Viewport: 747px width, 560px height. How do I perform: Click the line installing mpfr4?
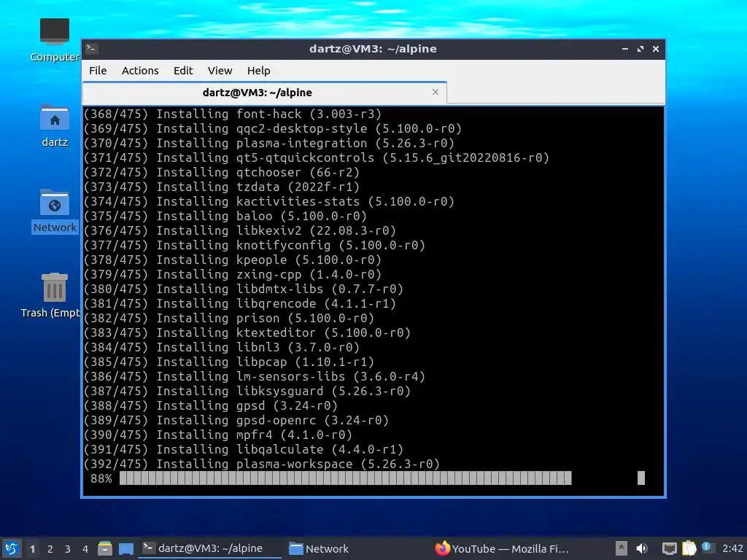pos(217,435)
